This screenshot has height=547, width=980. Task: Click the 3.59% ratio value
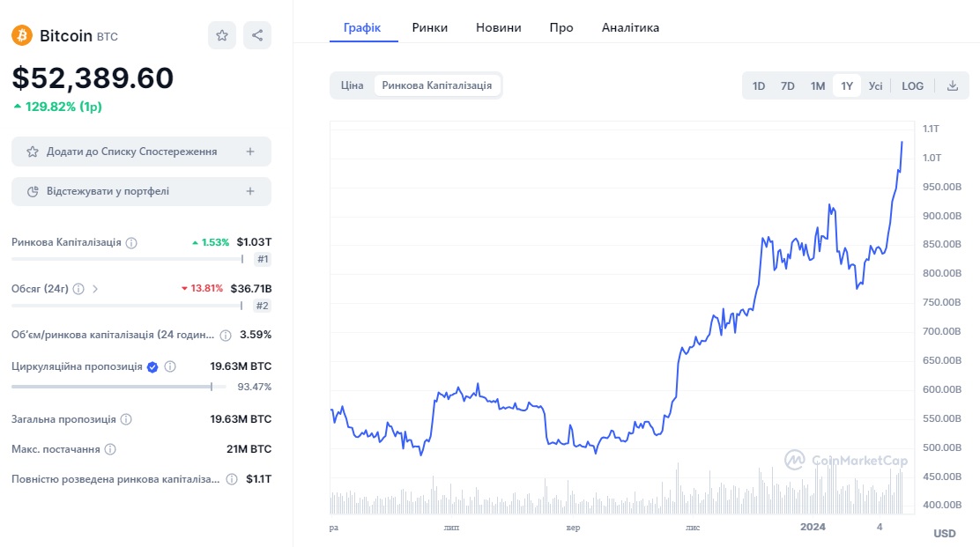[256, 335]
